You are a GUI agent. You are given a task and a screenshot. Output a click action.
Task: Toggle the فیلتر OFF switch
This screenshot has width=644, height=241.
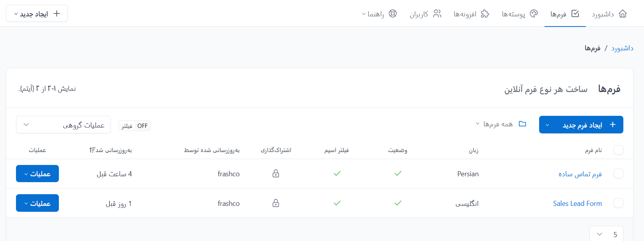click(x=134, y=126)
